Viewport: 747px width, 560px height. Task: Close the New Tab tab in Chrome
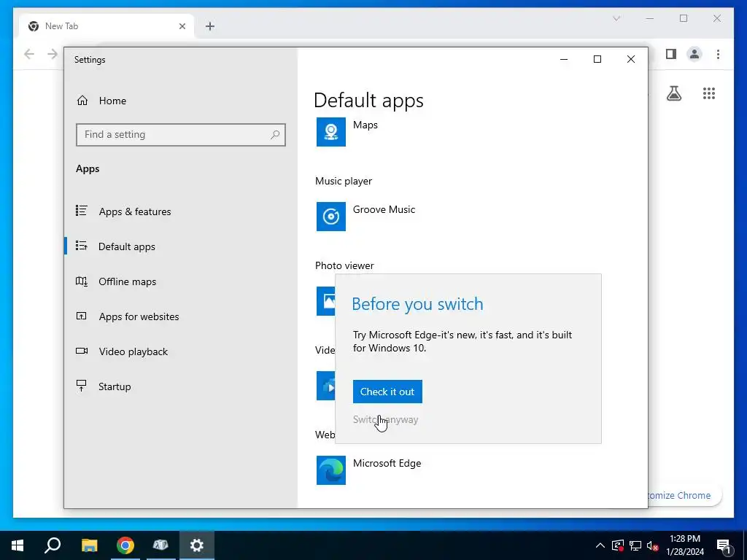click(182, 26)
